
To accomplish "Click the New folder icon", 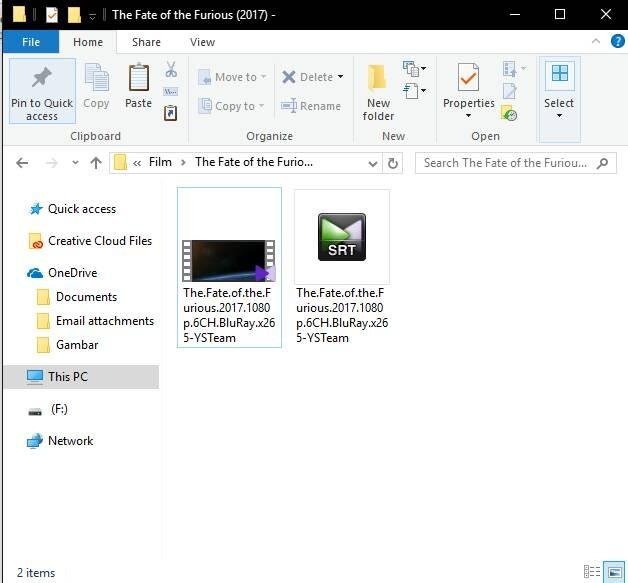I will 378,77.
